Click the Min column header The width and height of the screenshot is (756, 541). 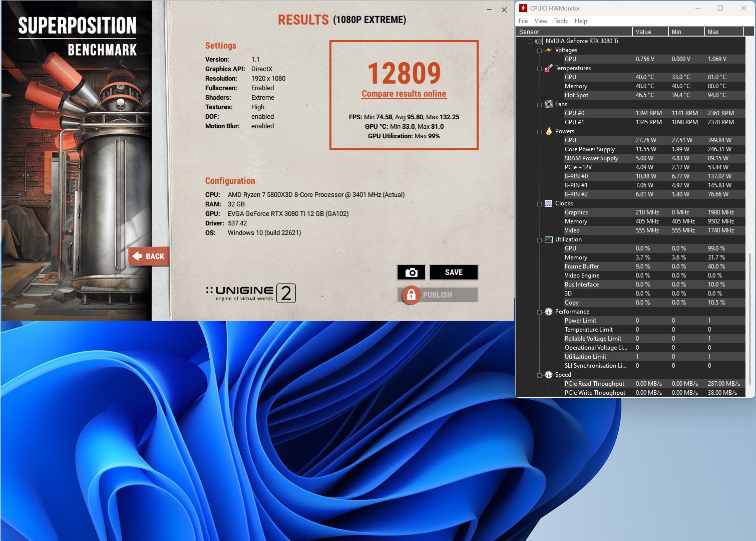tap(686, 32)
